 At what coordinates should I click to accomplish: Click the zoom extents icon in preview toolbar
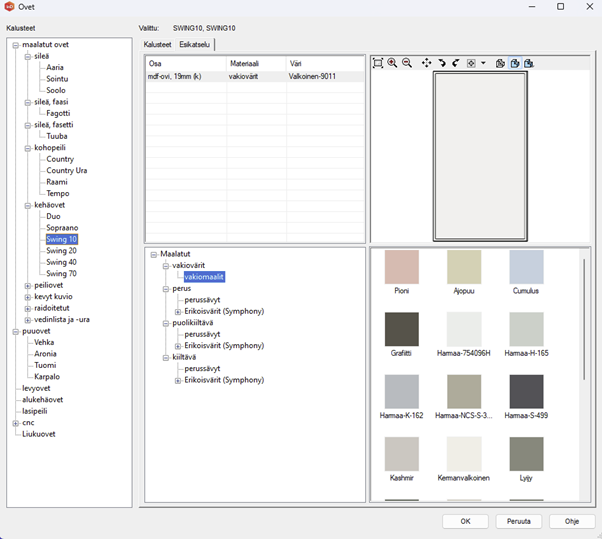(x=378, y=63)
